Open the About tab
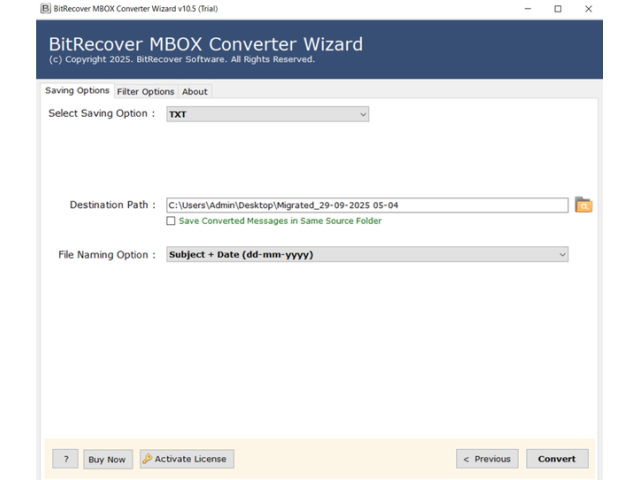640x480 pixels. click(195, 91)
